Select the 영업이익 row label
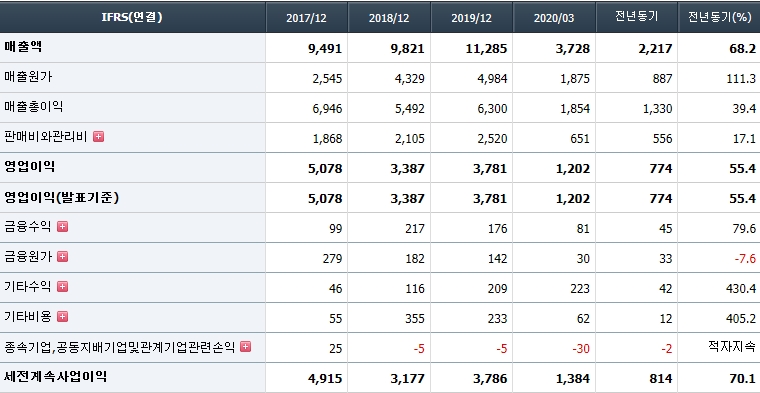Screen dimensions: 760x393 [30, 167]
